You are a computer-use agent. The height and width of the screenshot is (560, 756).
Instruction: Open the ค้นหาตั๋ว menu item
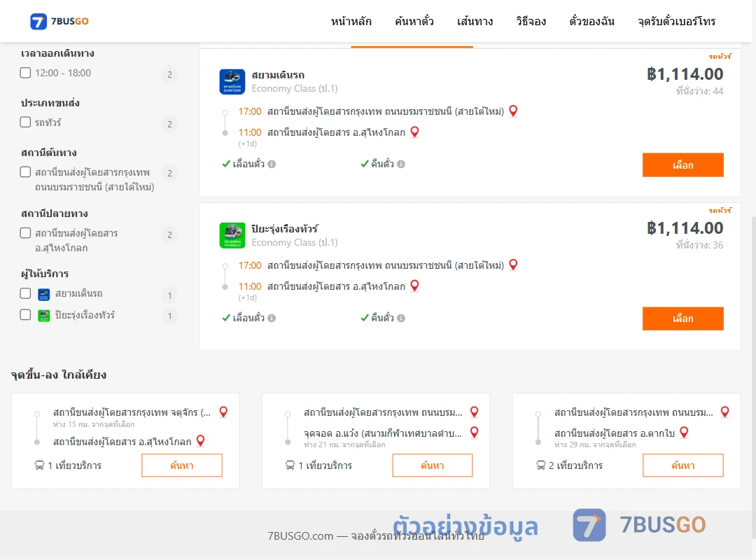(x=414, y=21)
